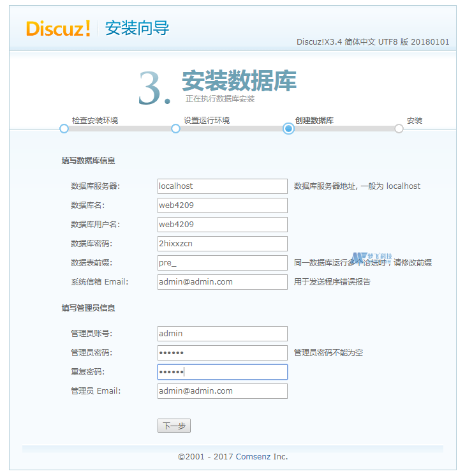Click the 管理员密码: label
Image resolution: width=465 pixels, height=476 pixels.
(x=92, y=353)
